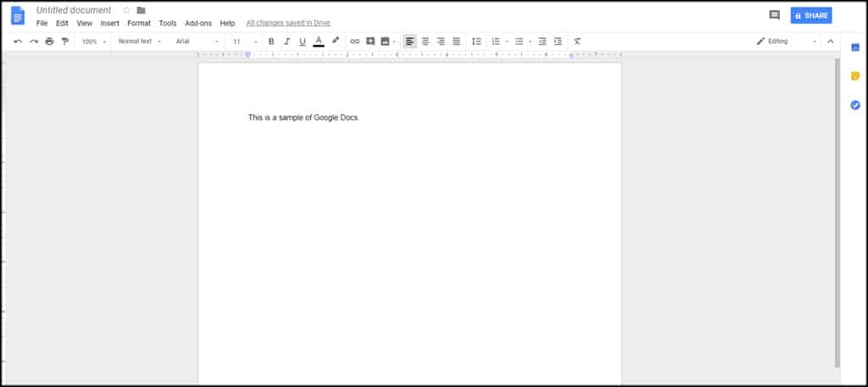Click the All changes saved in Drive link
This screenshot has height=387, width=868.
coord(288,23)
